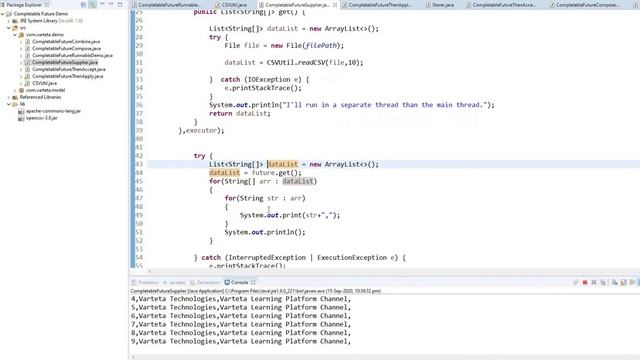Click line 43 in editor gutter

click(x=139, y=164)
